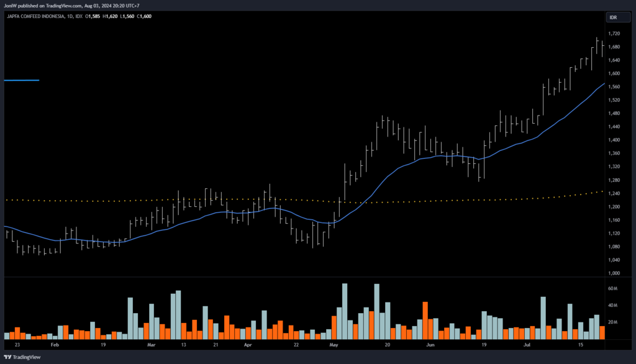Click the 1,000 price axis label
This screenshot has width=636, height=364.
[614, 273]
